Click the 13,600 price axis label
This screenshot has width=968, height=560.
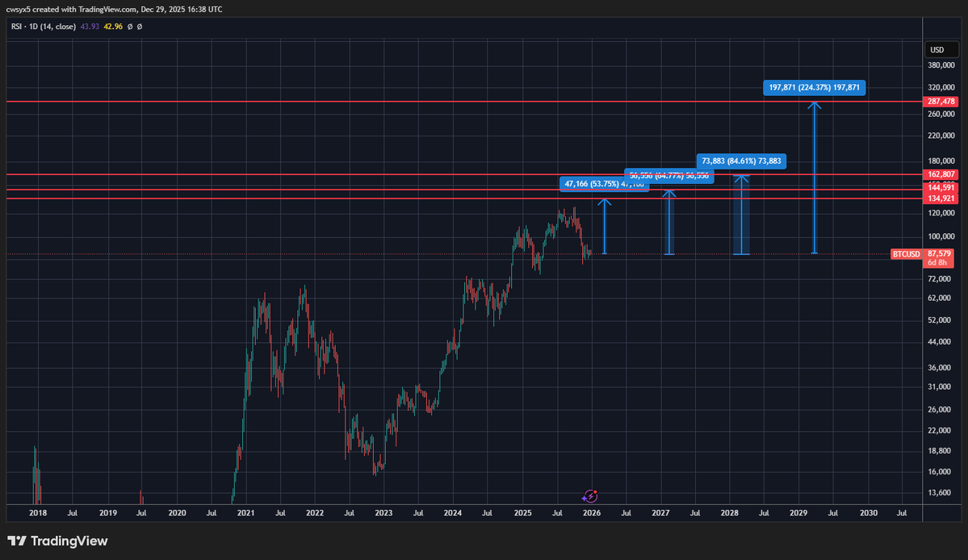939,493
